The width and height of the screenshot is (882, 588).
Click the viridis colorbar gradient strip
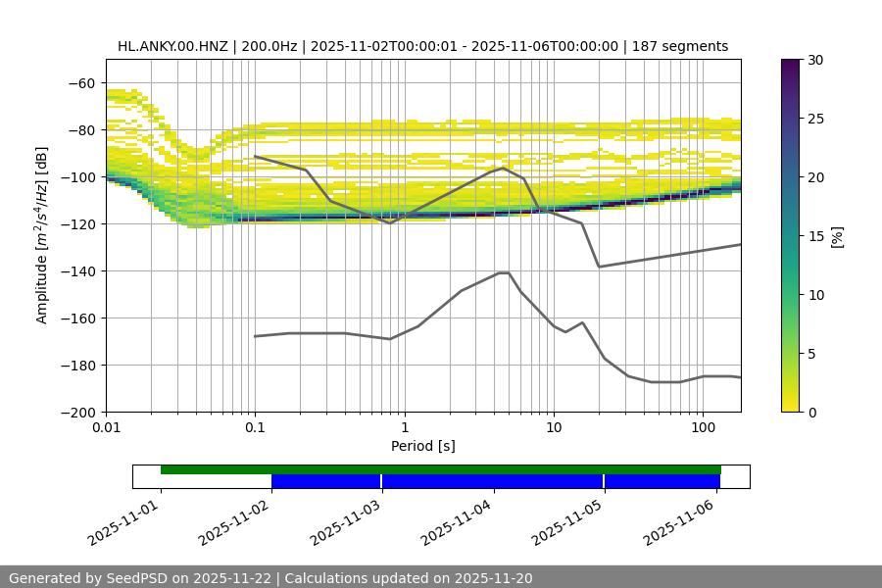point(791,235)
